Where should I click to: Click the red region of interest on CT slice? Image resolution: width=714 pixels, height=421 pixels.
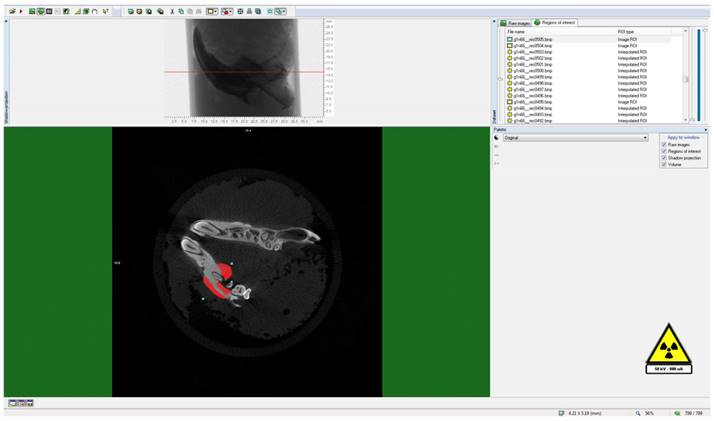click(x=218, y=281)
